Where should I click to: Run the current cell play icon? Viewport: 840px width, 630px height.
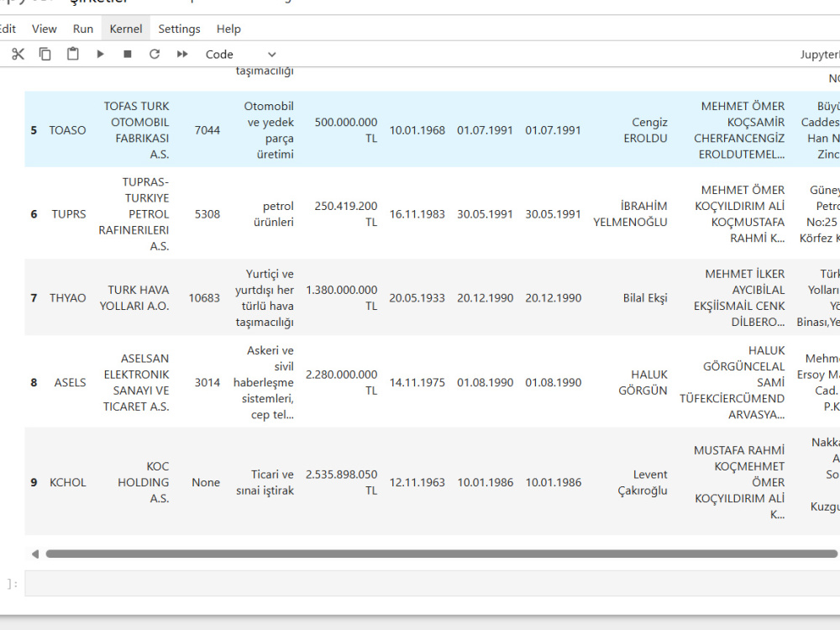tap(100, 54)
